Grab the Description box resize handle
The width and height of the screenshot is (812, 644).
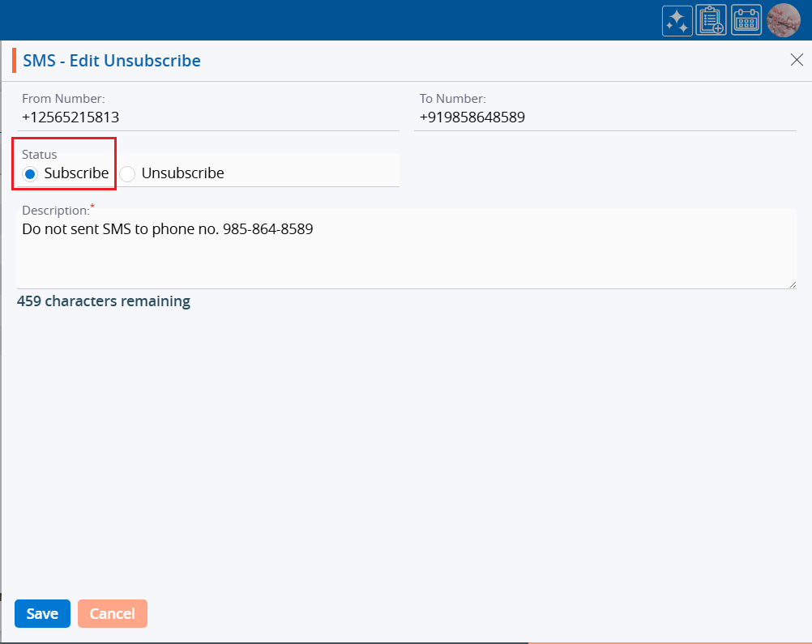[x=792, y=284]
